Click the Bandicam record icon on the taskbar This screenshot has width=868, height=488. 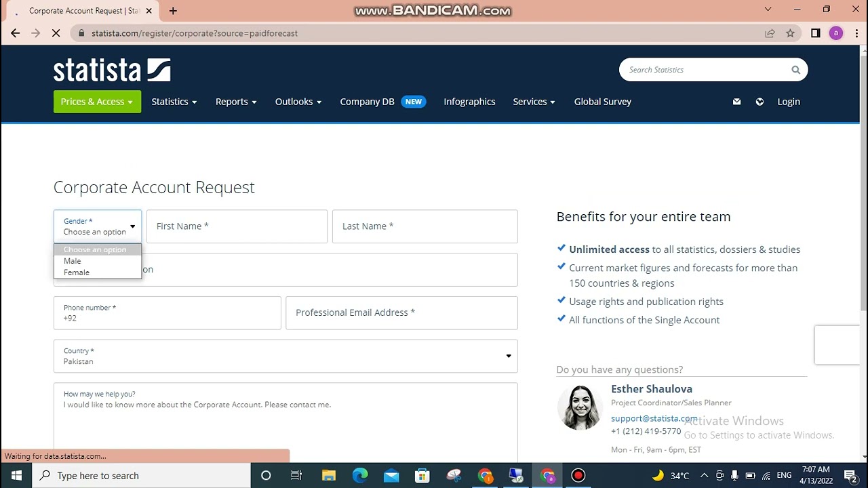tap(578, 475)
